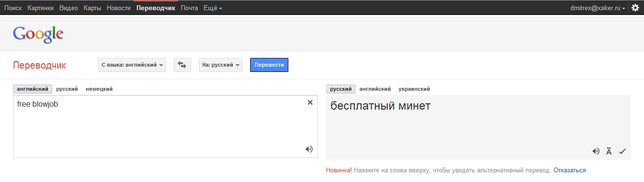Select "русский" as source language tab
The height and width of the screenshot is (182, 644).
tap(67, 89)
